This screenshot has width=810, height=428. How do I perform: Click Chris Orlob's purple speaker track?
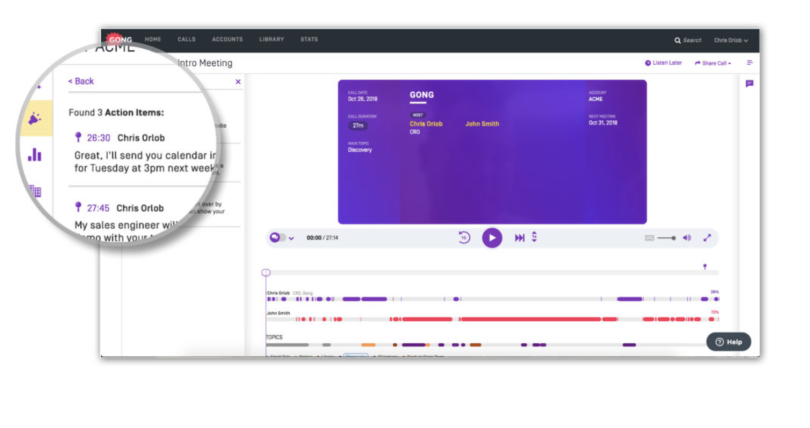[492, 299]
